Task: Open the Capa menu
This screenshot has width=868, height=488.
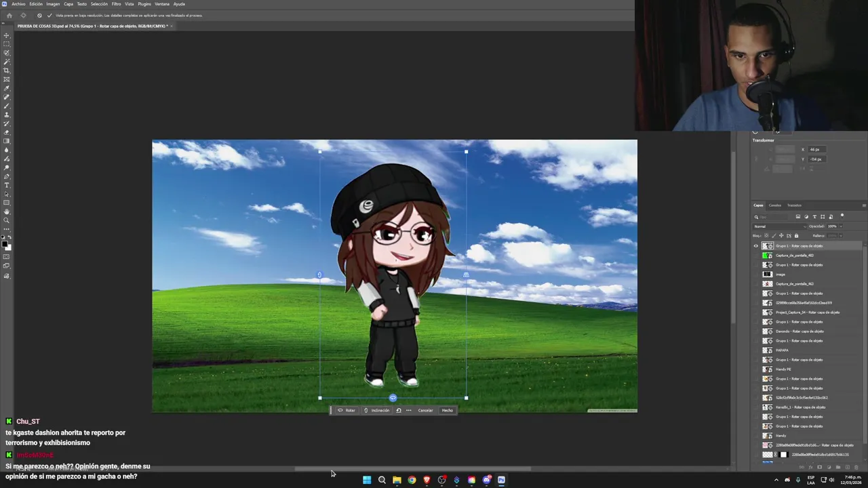Action: click(68, 4)
